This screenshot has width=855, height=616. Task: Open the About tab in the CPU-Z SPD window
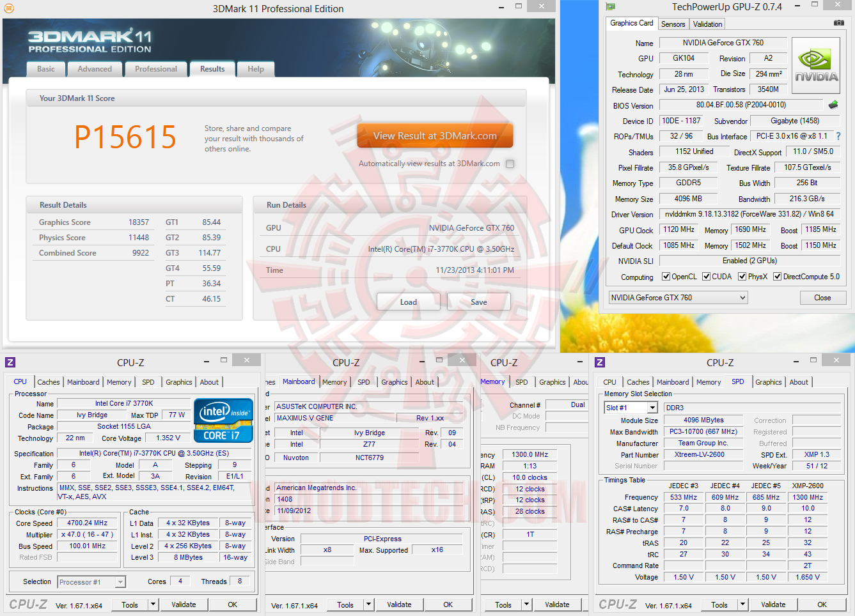point(799,382)
